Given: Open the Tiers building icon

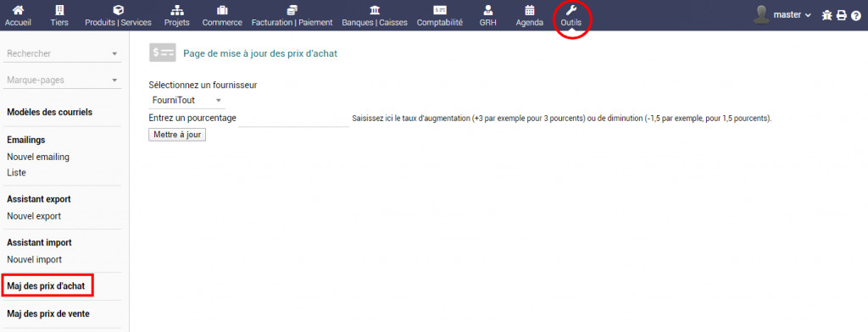Looking at the screenshot, I should (59, 10).
